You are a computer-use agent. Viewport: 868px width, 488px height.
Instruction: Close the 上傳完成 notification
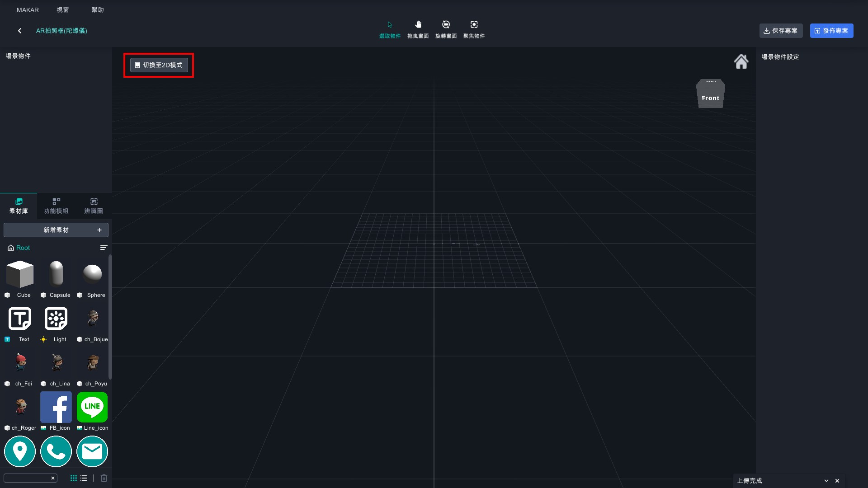[837, 481]
